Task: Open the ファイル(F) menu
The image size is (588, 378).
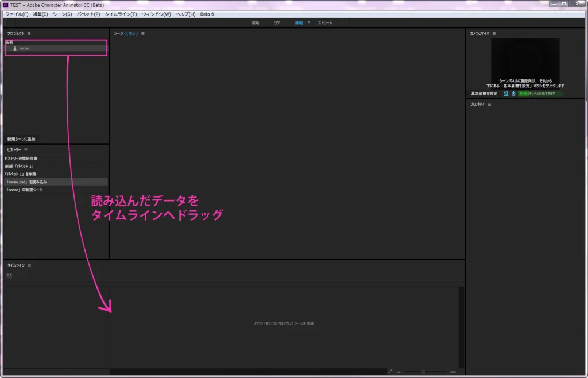Action: click(x=17, y=14)
